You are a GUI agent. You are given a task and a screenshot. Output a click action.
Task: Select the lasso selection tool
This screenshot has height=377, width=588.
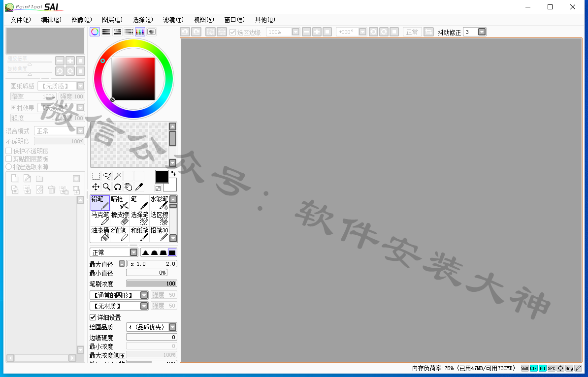click(107, 176)
